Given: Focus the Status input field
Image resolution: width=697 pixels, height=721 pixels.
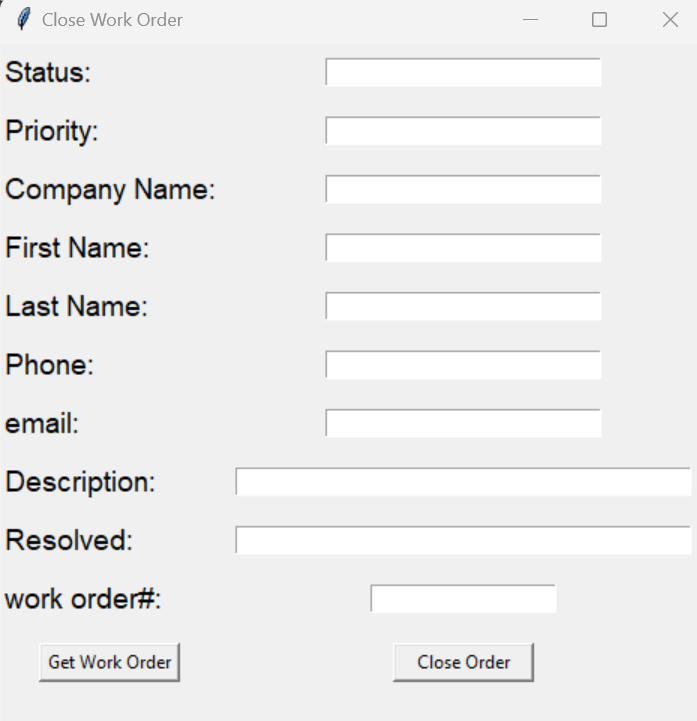Looking at the screenshot, I should 463,73.
